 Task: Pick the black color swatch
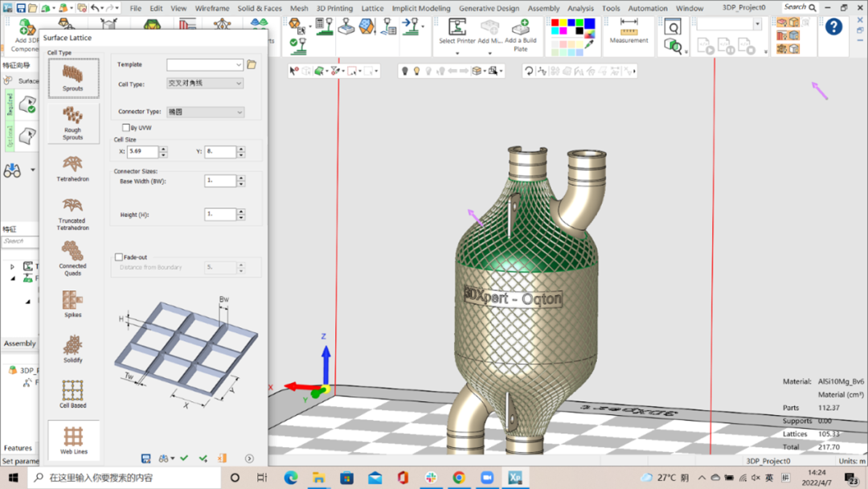tap(579, 31)
